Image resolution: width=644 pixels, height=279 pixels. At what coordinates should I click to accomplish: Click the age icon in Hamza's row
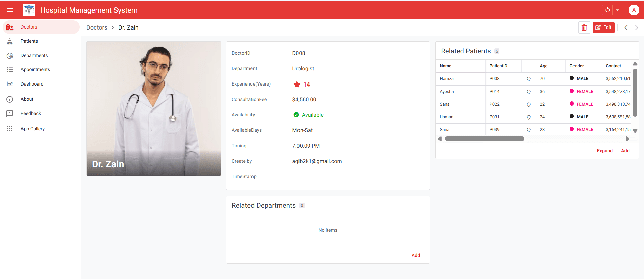[528, 79]
